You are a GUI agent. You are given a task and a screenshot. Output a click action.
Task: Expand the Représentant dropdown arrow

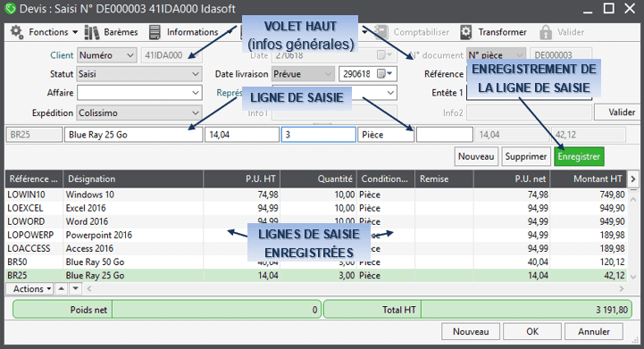point(390,93)
